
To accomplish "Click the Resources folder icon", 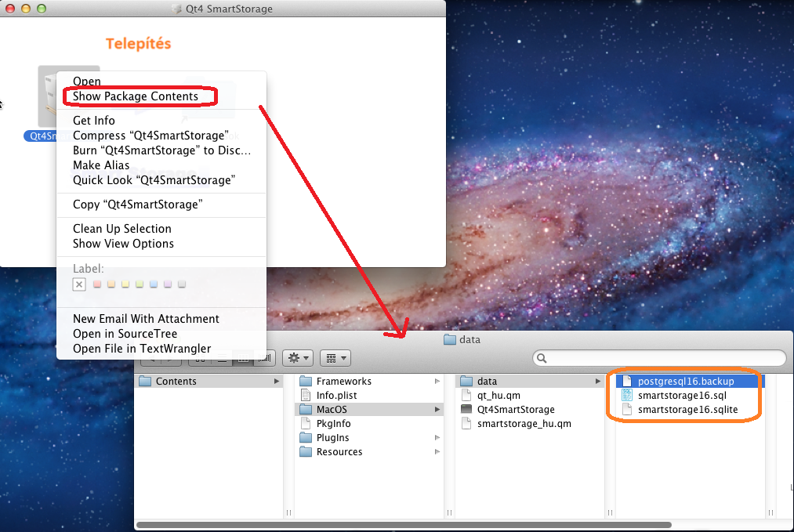I will point(306,452).
